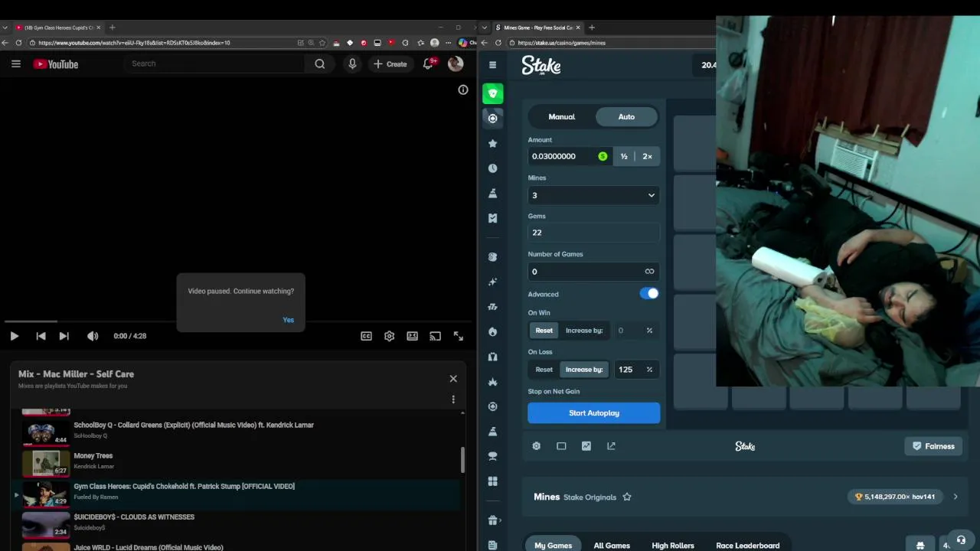Open Recent clock icon in Stake sidebar

(492, 168)
